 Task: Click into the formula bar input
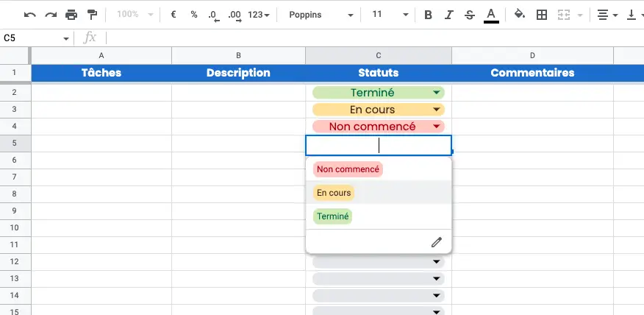(x=375, y=38)
